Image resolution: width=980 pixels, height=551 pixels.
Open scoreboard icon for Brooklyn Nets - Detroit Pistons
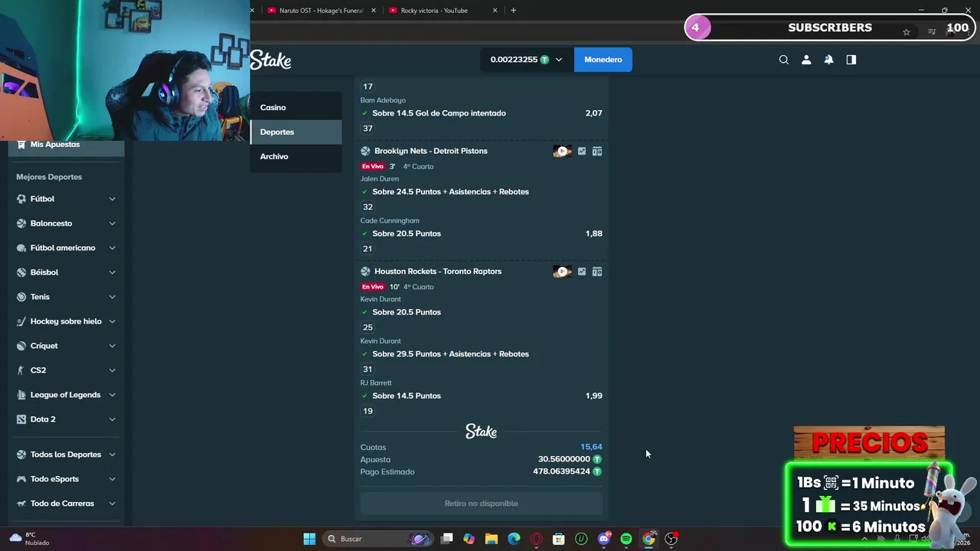tap(597, 152)
